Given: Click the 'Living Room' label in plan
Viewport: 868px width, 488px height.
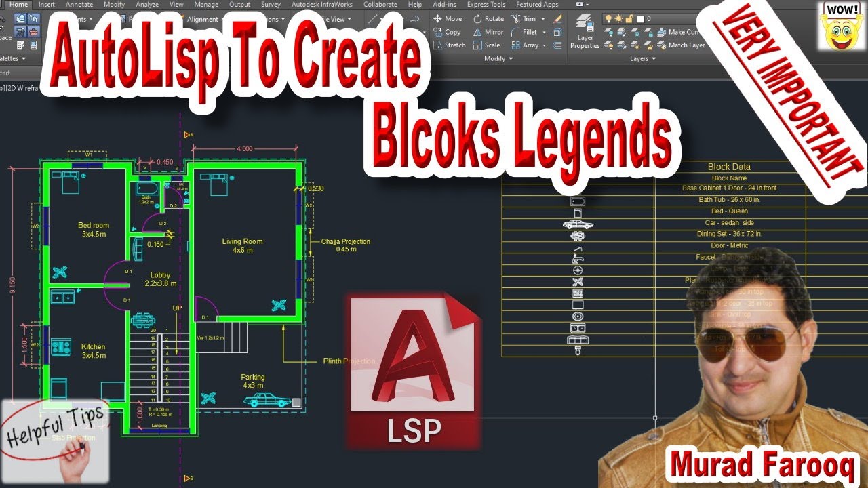Looking at the screenshot, I should (x=242, y=241).
